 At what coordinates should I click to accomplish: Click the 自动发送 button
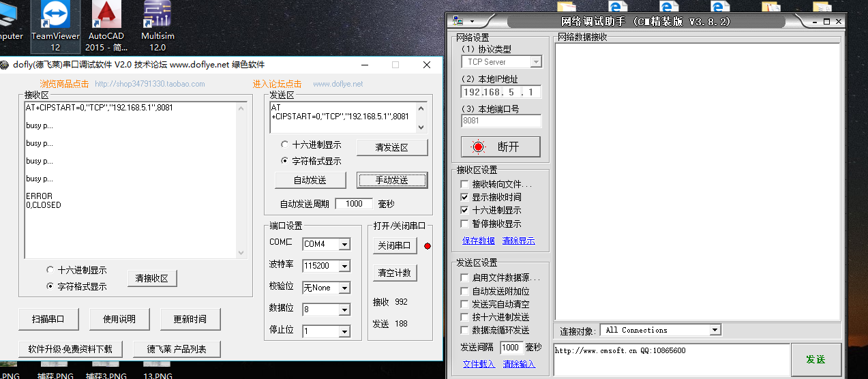point(310,180)
